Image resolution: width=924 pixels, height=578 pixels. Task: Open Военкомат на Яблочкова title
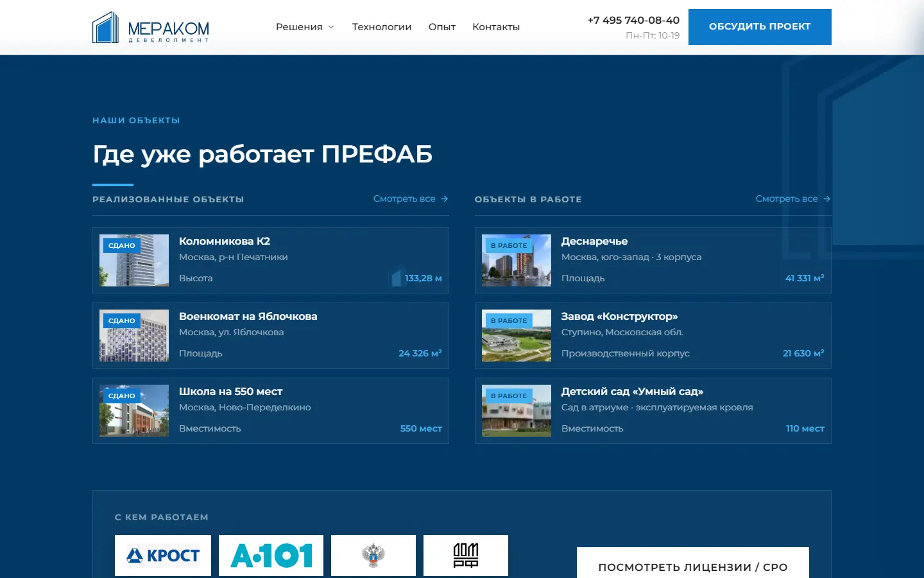point(248,316)
